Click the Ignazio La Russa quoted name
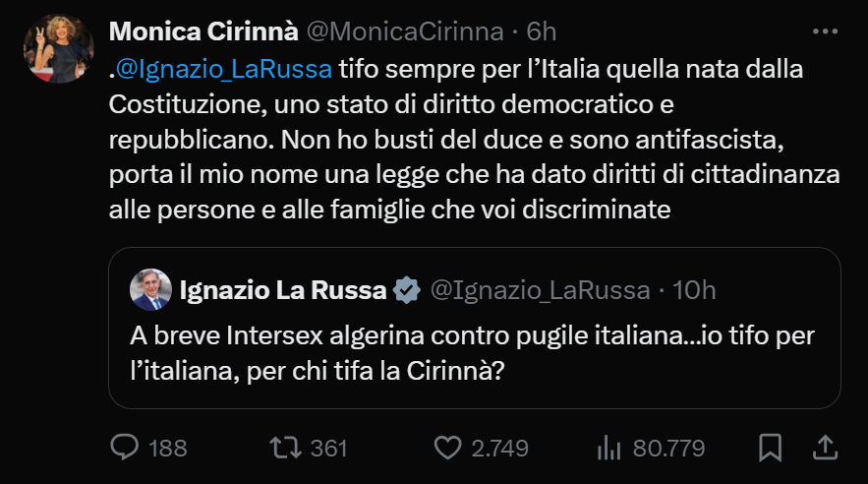The height and width of the screenshot is (484, 868). coord(282,290)
